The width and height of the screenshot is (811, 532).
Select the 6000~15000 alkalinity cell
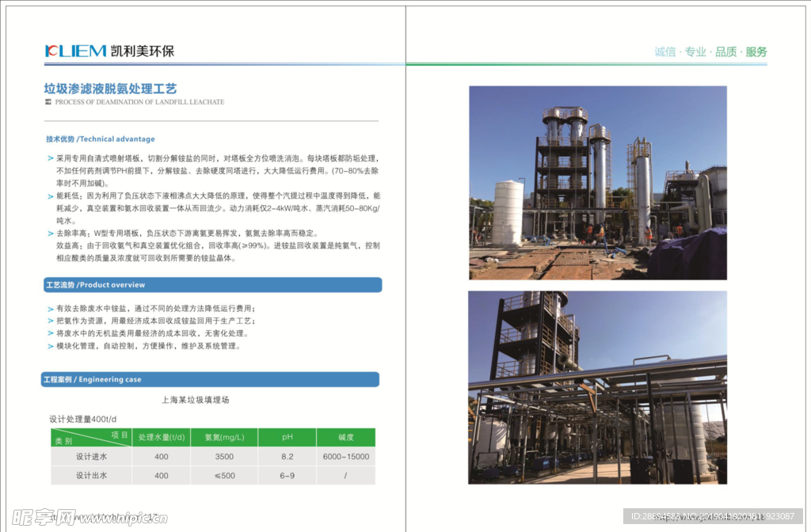pos(345,457)
